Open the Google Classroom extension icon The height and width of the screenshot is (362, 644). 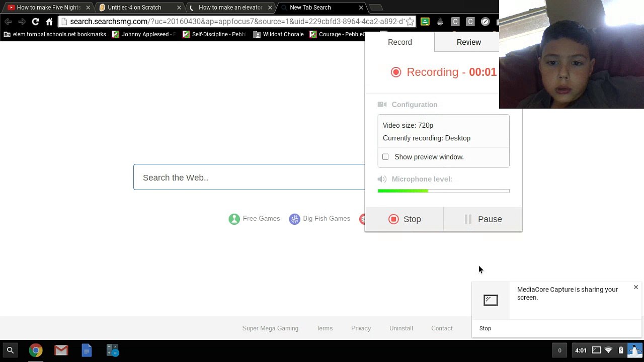425,22
